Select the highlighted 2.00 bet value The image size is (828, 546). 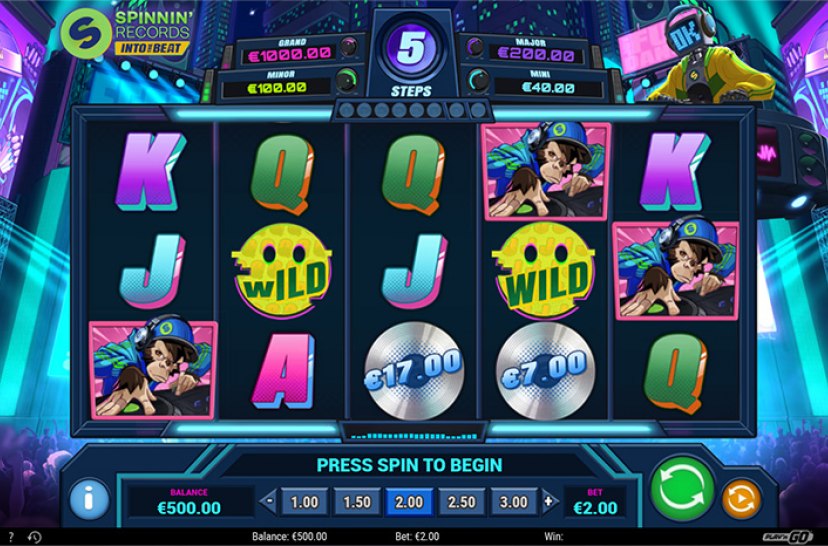[409, 502]
